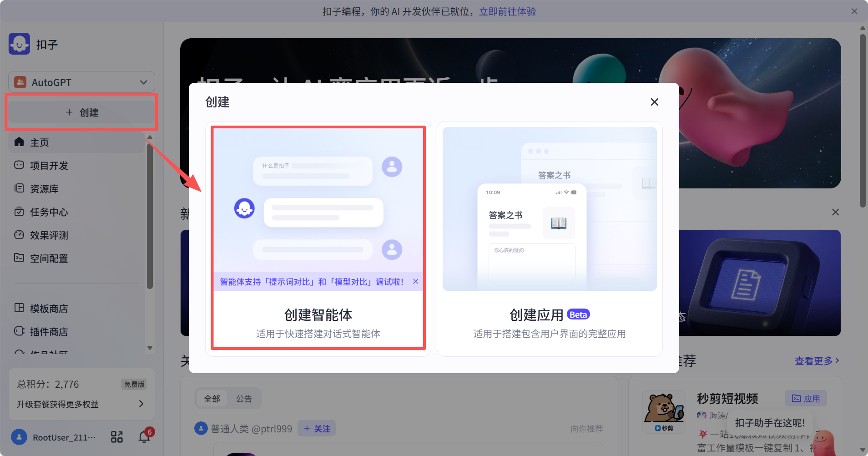
Task: Open the 秒剪短视频 bear thumbnail
Action: [664, 412]
